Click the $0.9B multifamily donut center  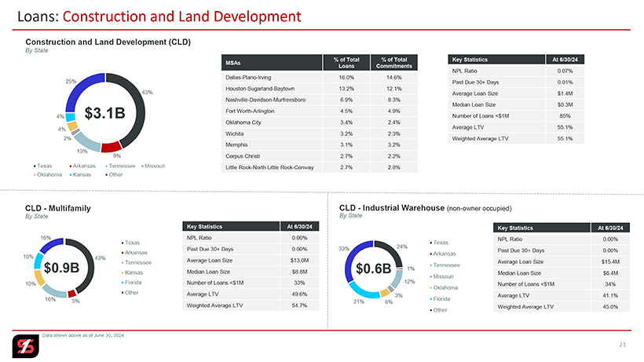[x=61, y=268]
